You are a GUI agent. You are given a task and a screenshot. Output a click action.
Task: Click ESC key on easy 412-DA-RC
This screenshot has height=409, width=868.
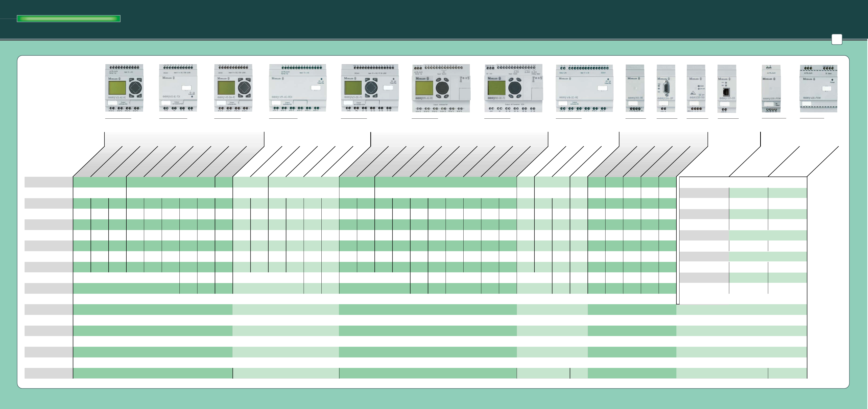[241, 96]
